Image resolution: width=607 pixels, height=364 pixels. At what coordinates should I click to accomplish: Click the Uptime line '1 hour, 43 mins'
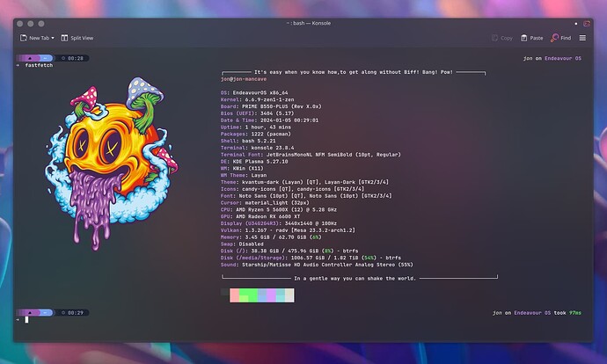point(255,127)
